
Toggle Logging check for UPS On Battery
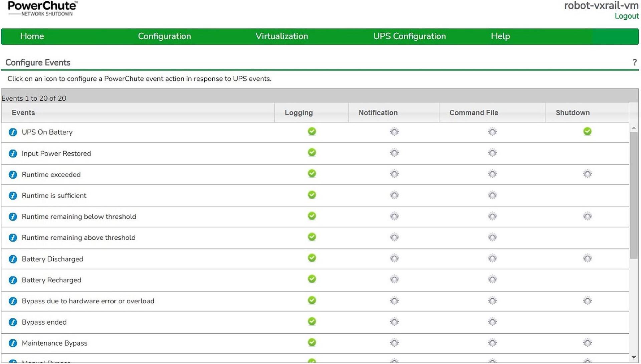(x=312, y=131)
